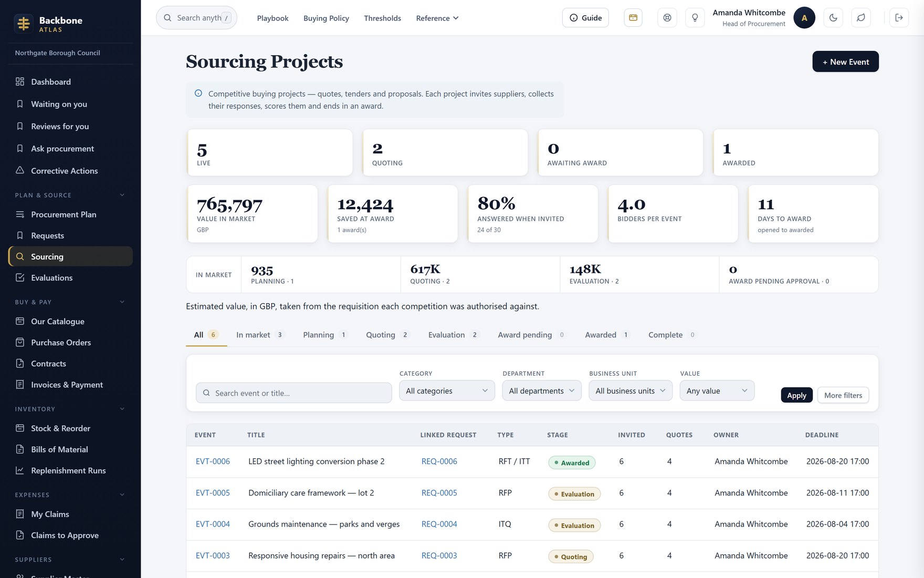Click the sign out icon
Screen dimensions: 924x578
[x=899, y=18]
